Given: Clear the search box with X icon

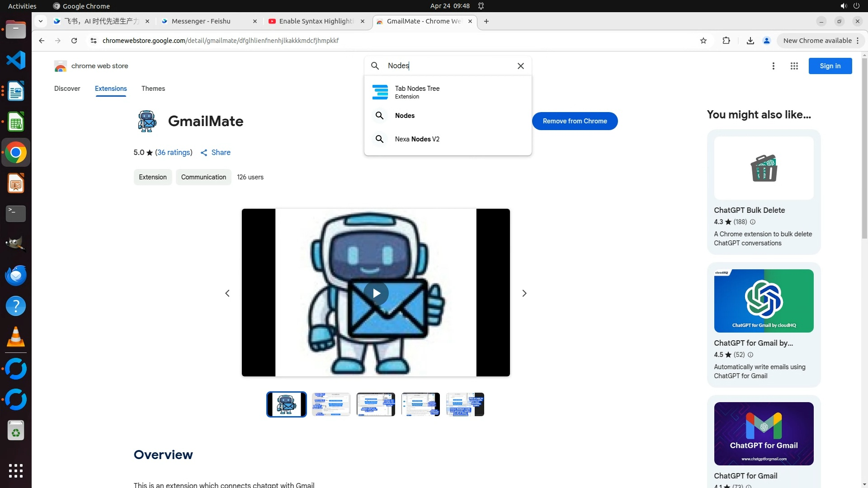Looking at the screenshot, I should pyautogui.click(x=521, y=66).
